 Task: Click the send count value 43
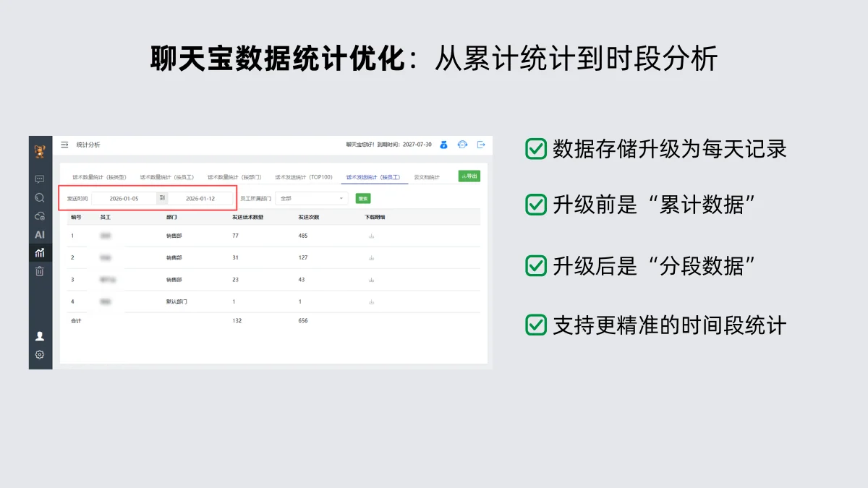point(301,280)
